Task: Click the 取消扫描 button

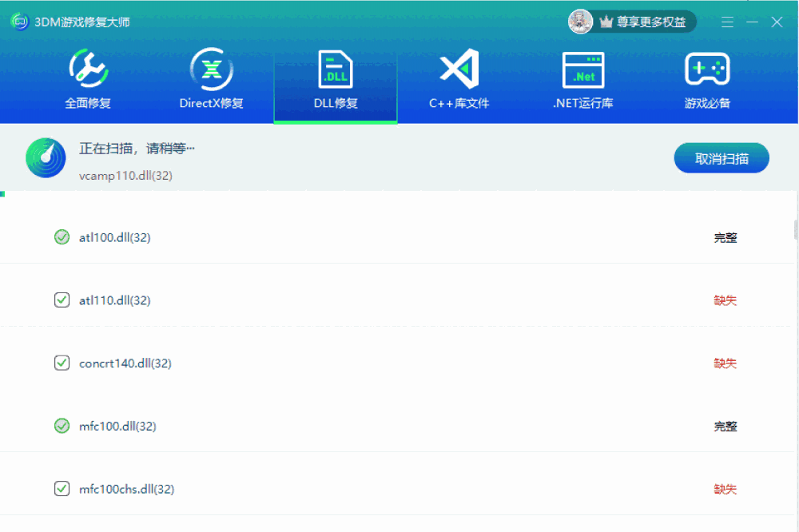Action: click(x=721, y=157)
